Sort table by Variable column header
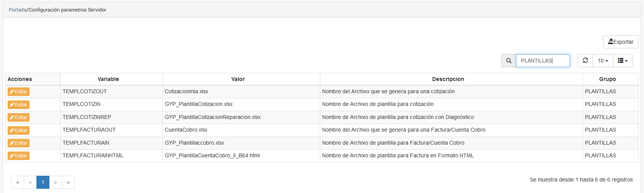 point(108,79)
